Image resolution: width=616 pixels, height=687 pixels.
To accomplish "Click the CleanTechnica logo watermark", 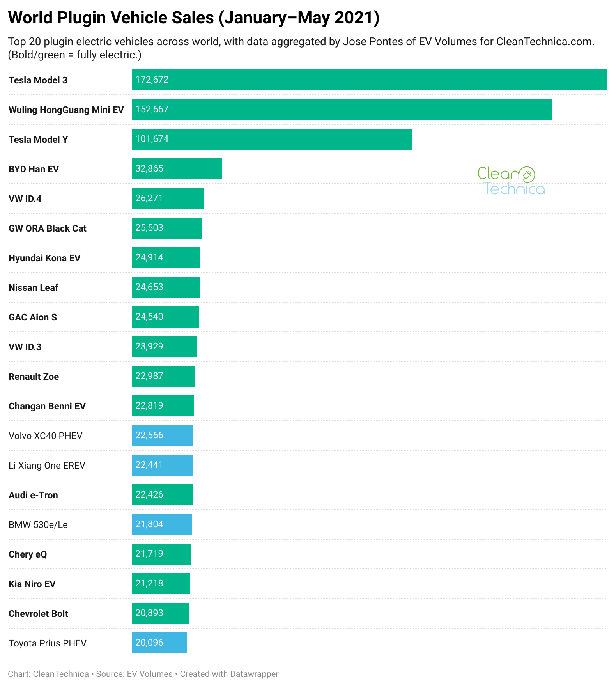I will [511, 181].
